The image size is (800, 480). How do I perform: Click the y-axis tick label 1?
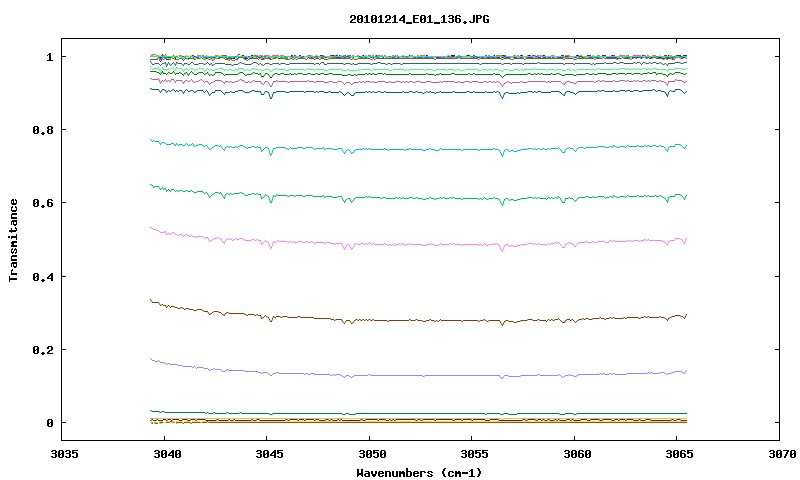pyautogui.click(x=49, y=57)
